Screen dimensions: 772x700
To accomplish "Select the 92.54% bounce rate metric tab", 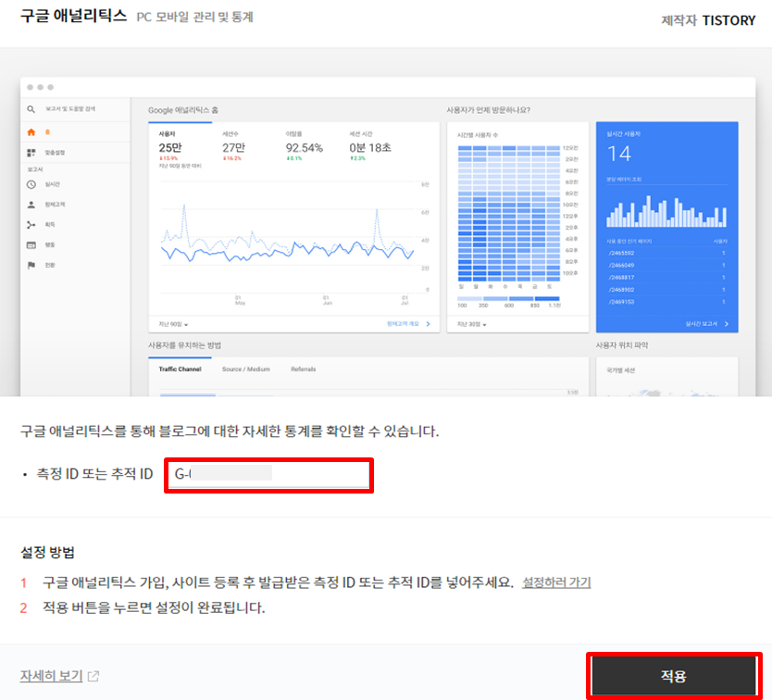I will pos(305,146).
